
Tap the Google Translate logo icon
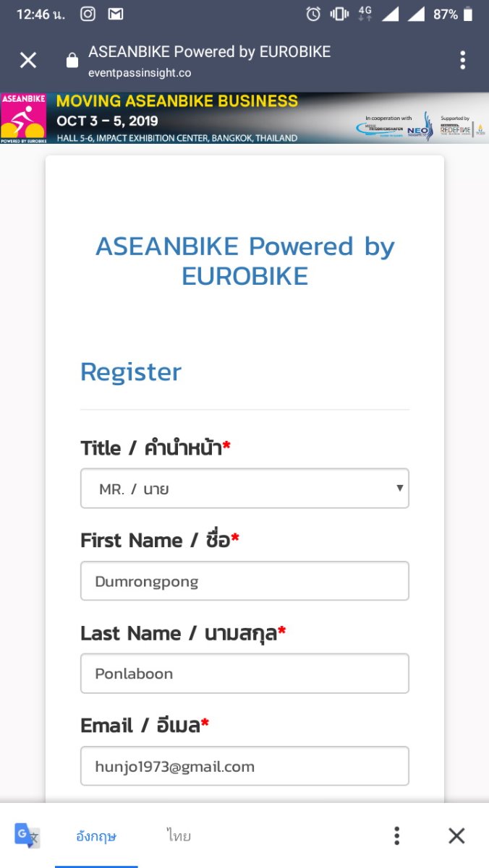click(27, 836)
